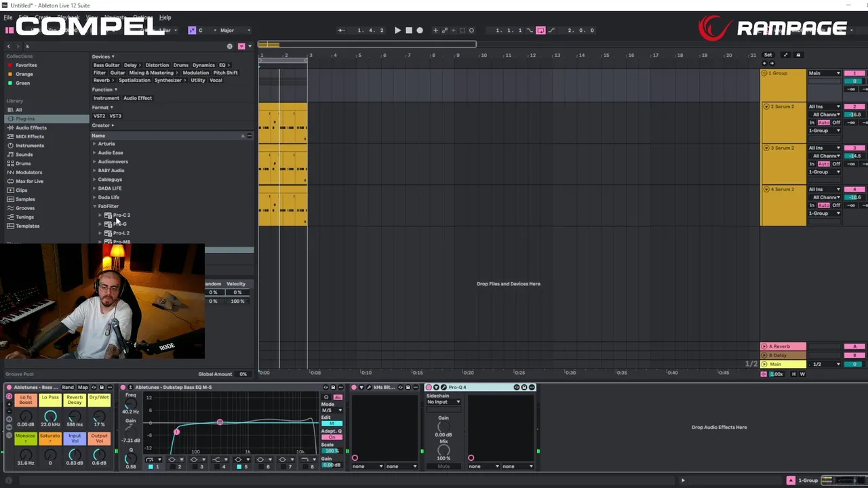Open EQ Mode M/S dropdown
The image size is (868, 488).
click(332, 410)
